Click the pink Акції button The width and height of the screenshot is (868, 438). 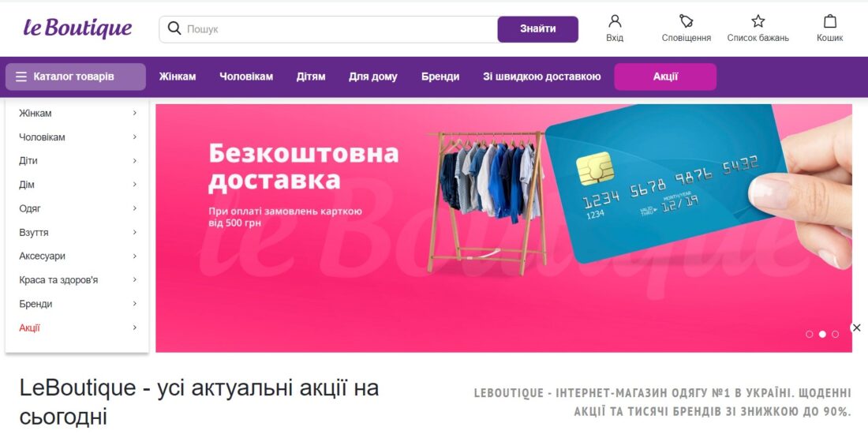tap(665, 77)
